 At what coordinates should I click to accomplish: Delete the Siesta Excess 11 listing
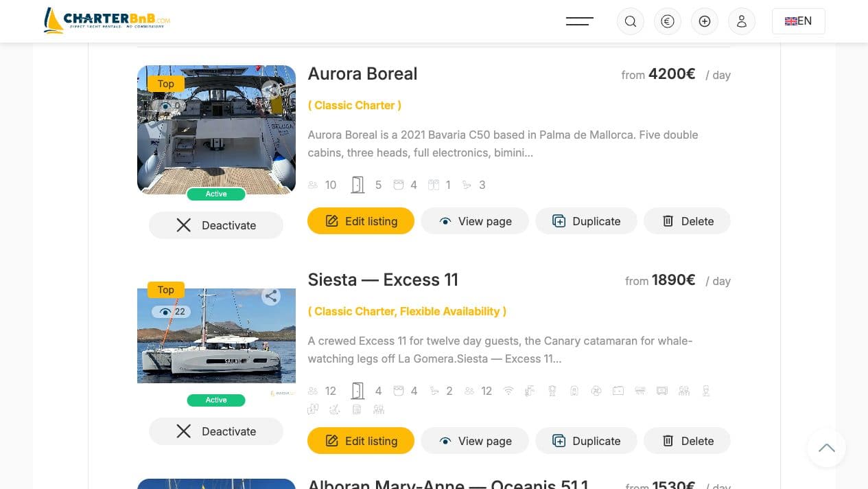coord(687,441)
